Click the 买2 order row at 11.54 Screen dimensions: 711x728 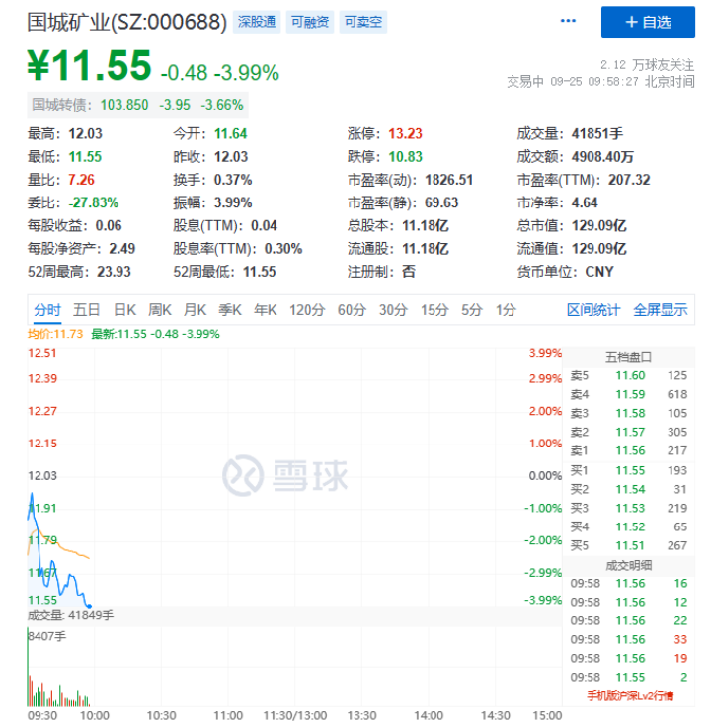point(628,489)
